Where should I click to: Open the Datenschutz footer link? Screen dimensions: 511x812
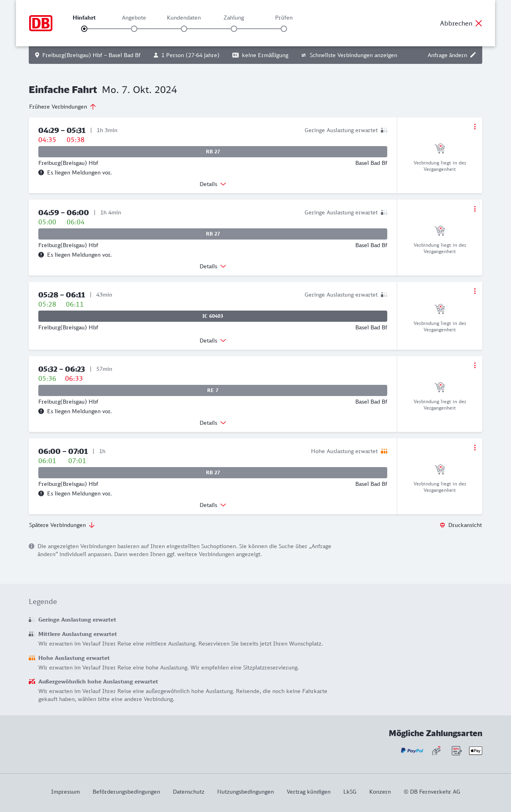[188, 792]
